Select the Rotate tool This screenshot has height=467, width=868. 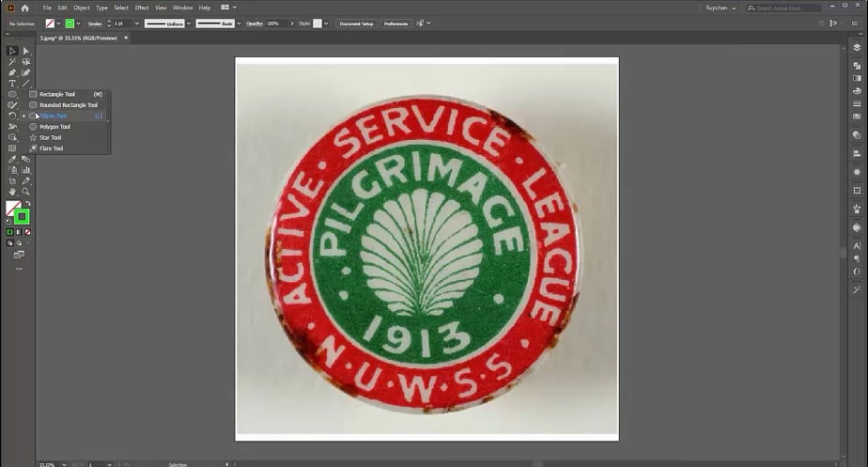(12, 116)
